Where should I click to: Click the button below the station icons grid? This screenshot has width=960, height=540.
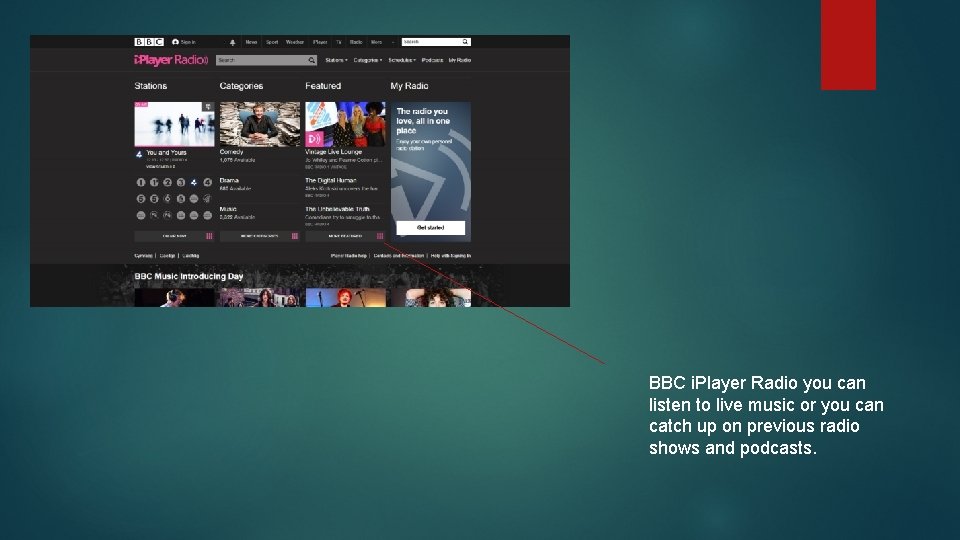point(174,236)
